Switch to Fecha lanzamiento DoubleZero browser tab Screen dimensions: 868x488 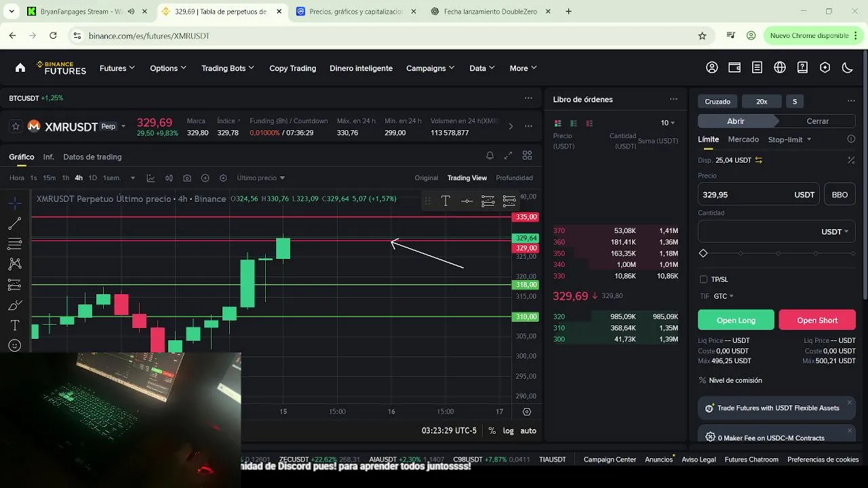click(x=491, y=12)
